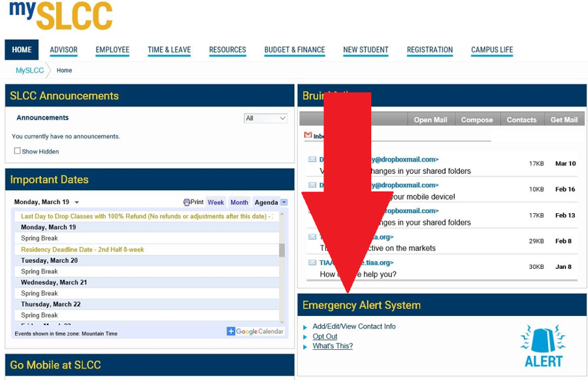Open the Last Day to Drop Classes event
The width and height of the screenshot is (588, 380).
click(x=147, y=216)
